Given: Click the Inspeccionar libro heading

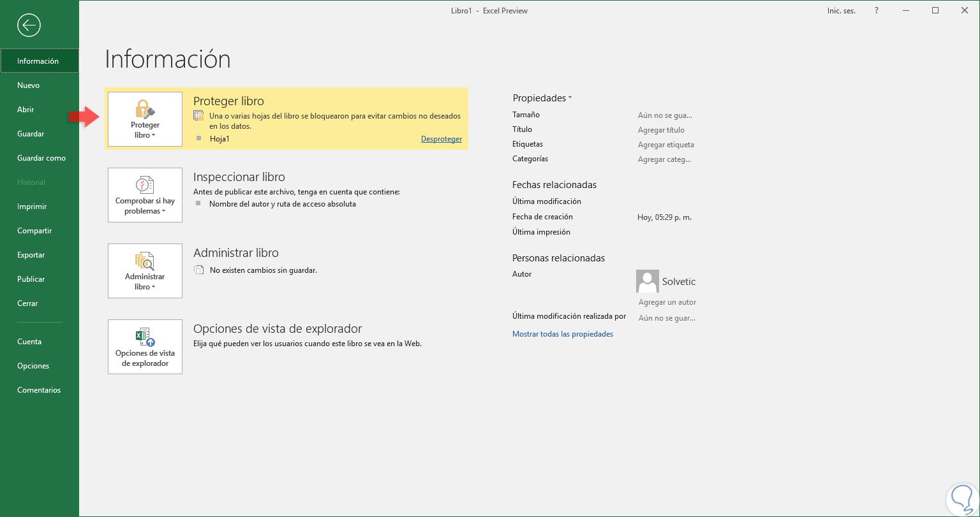Looking at the screenshot, I should 239,177.
